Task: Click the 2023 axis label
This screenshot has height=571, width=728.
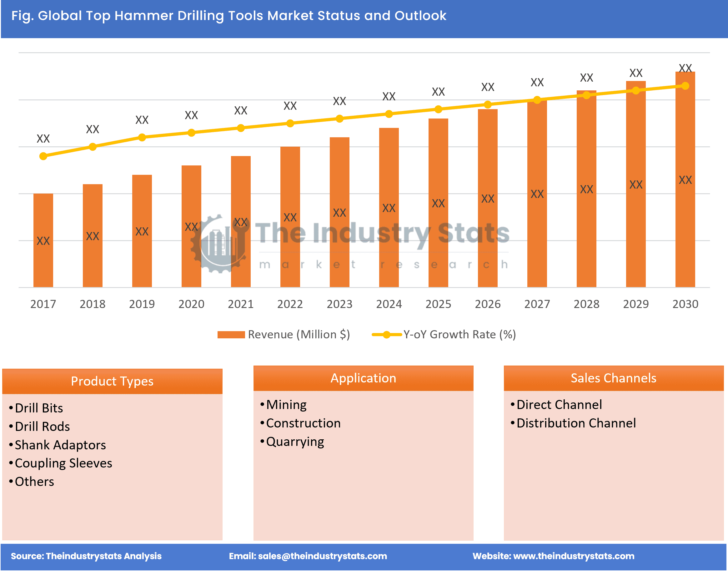Action: pyautogui.click(x=339, y=304)
